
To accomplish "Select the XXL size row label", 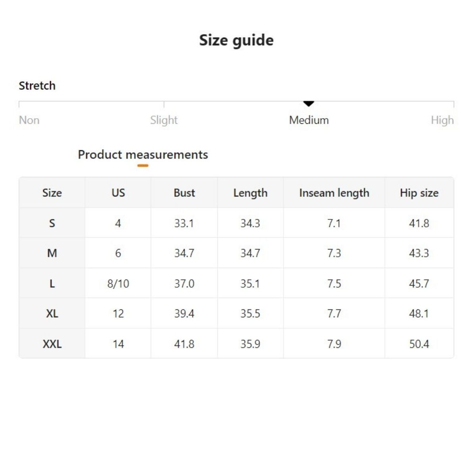I will 52,344.
